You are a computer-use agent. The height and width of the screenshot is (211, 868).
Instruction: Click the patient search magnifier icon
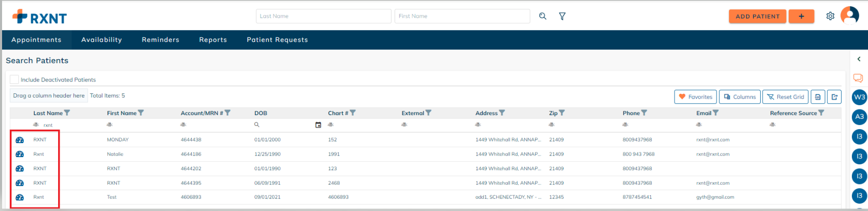tap(542, 16)
